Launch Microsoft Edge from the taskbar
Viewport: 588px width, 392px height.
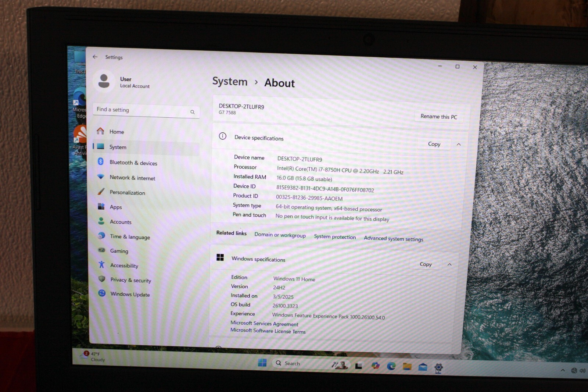(391, 366)
